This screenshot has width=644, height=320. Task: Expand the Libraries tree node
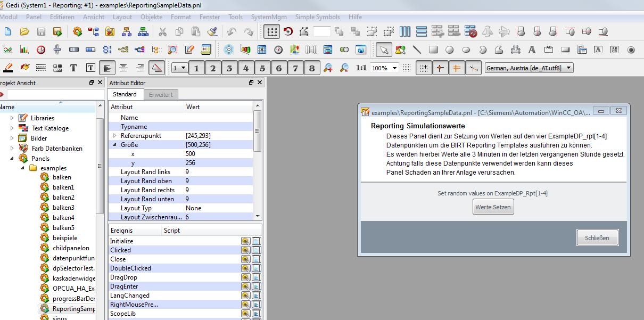click(x=12, y=118)
